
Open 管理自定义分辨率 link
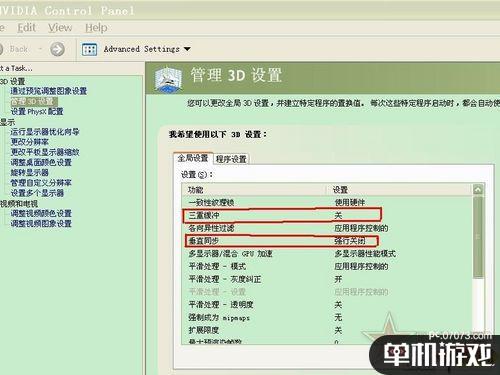coord(41,183)
